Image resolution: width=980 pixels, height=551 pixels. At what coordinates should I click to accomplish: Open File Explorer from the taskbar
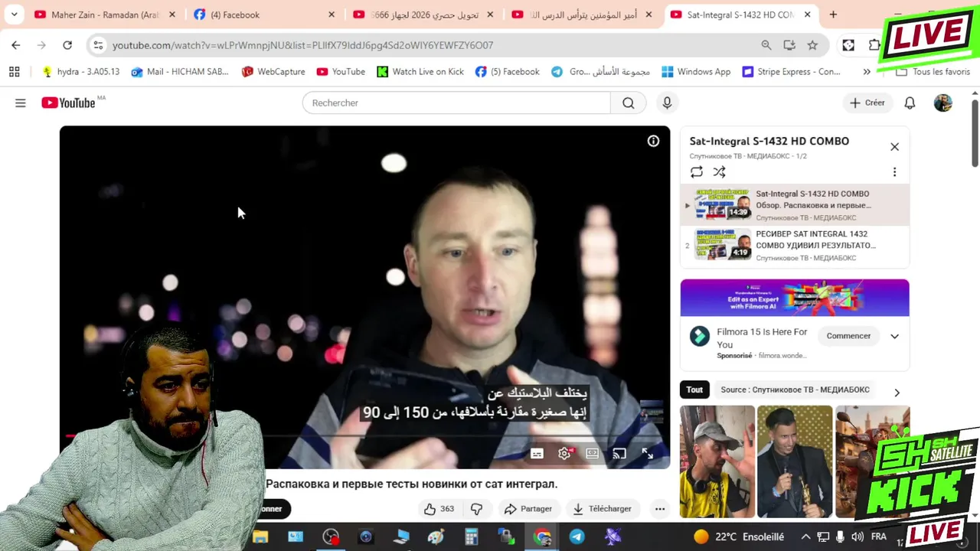tap(260, 537)
